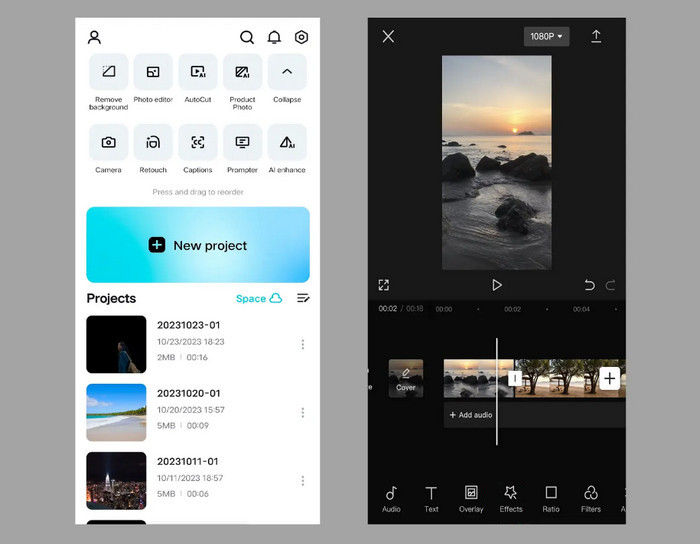700x544 pixels.
Task: Open more options for project 20231020-01
Action: [303, 412]
